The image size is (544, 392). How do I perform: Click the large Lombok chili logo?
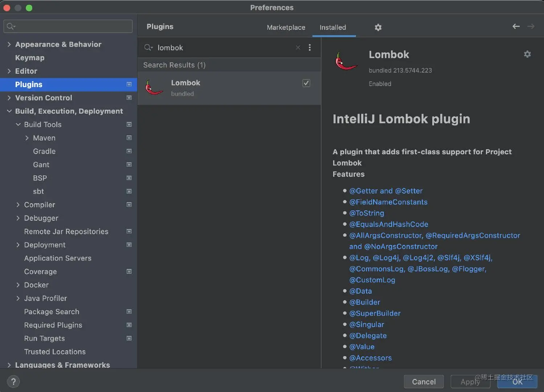tap(346, 61)
